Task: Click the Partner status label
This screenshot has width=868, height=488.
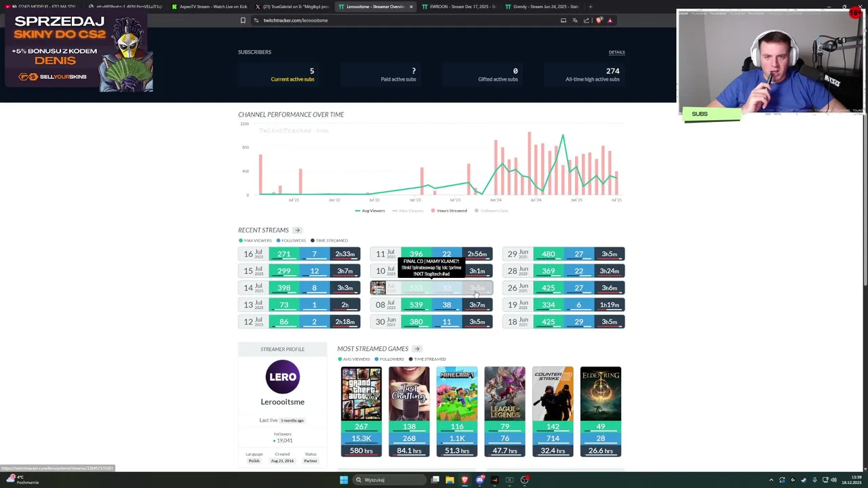Action: 311,461
